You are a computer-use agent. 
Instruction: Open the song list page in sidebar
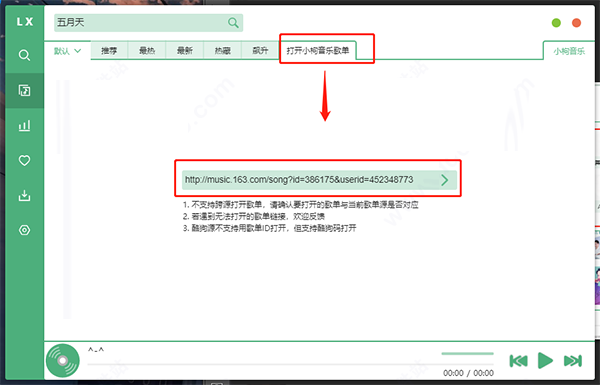24,90
